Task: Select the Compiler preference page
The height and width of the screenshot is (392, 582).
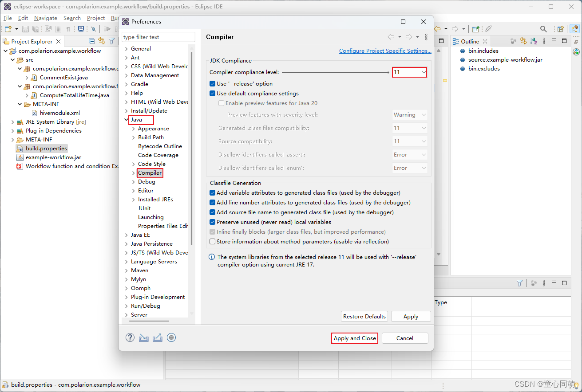Action: click(150, 173)
